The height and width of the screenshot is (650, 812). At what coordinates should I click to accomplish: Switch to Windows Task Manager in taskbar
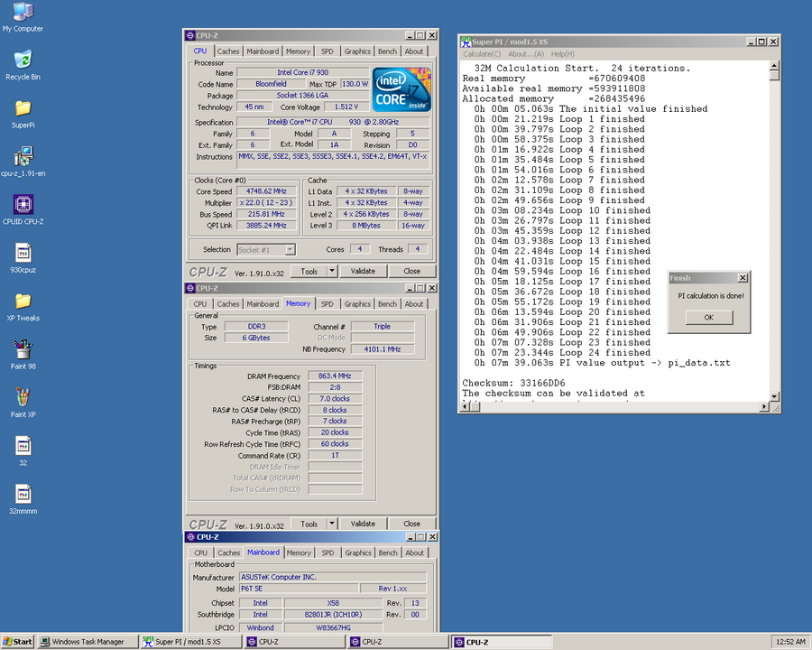(88, 642)
